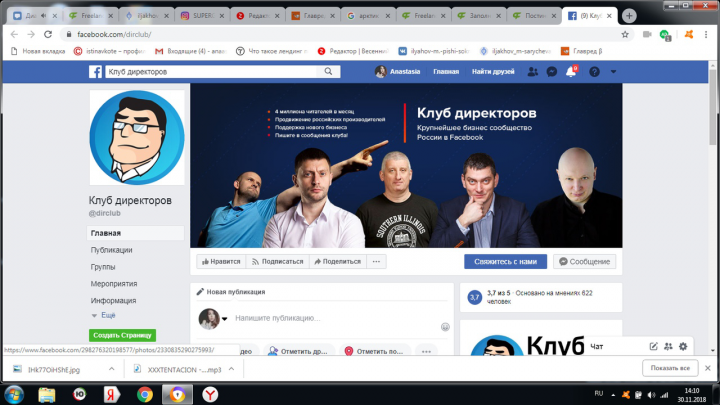The width and height of the screenshot is (720, 405).
Task: Click the Facebook search field
Action: pos(211,72)
